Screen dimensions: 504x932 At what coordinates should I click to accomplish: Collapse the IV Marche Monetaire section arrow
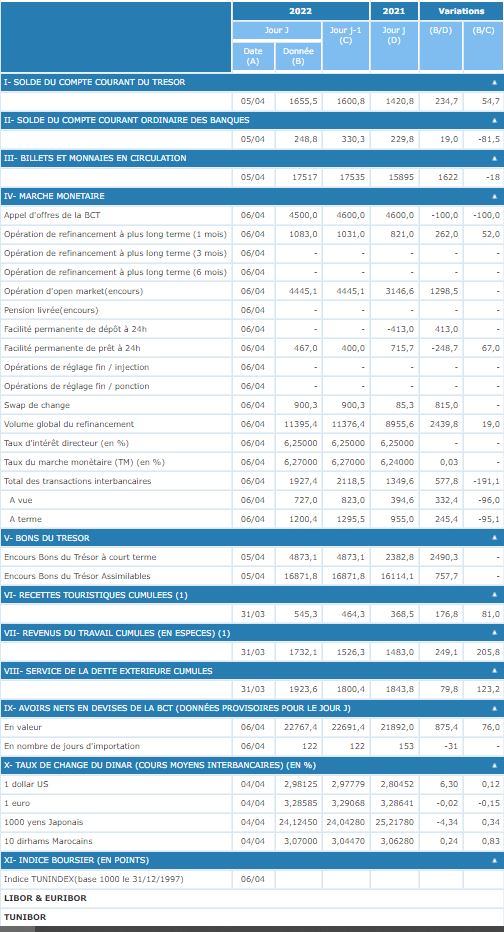click(x=494, y=196)
